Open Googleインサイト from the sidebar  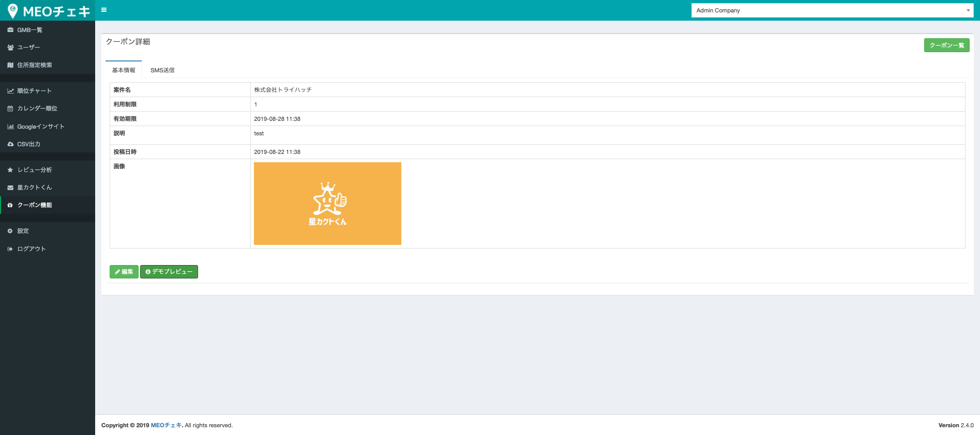click(x=48, y=127)
